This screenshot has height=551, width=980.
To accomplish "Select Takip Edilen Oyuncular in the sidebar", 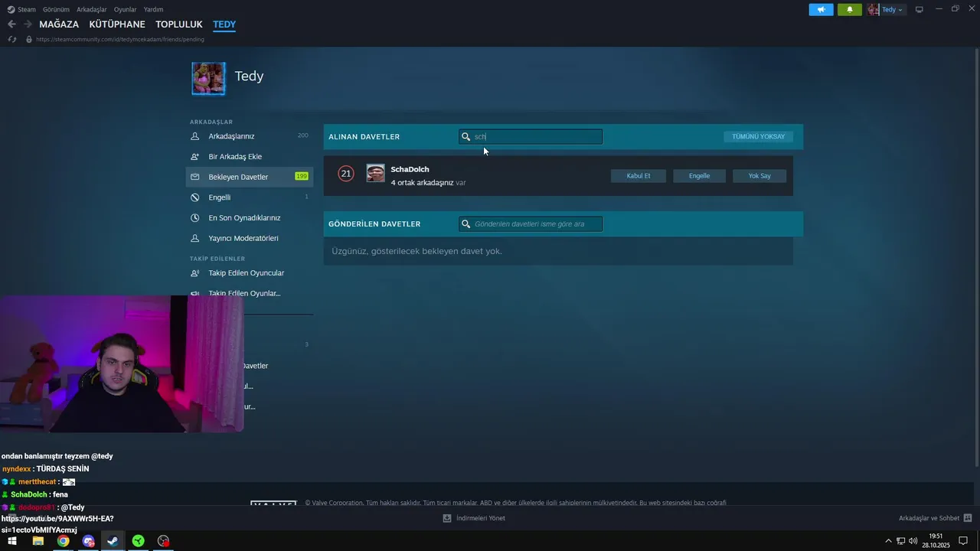I will point(250,273).
